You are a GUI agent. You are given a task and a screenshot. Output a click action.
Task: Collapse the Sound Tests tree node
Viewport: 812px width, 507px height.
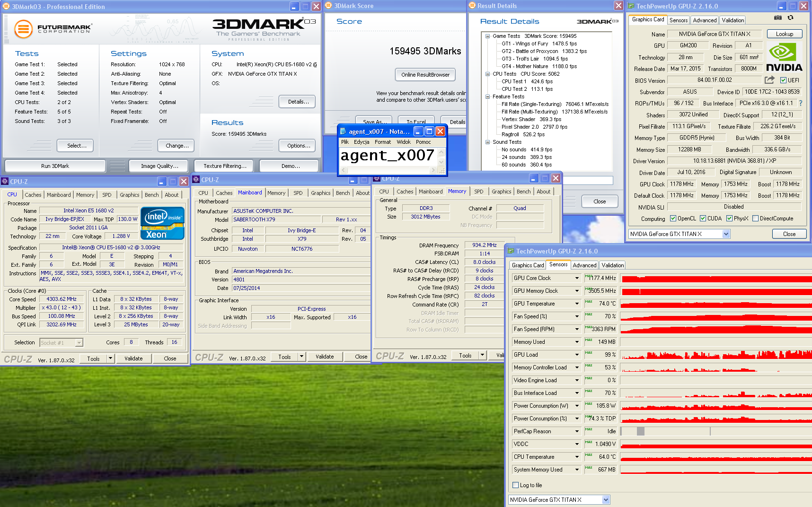487,142
